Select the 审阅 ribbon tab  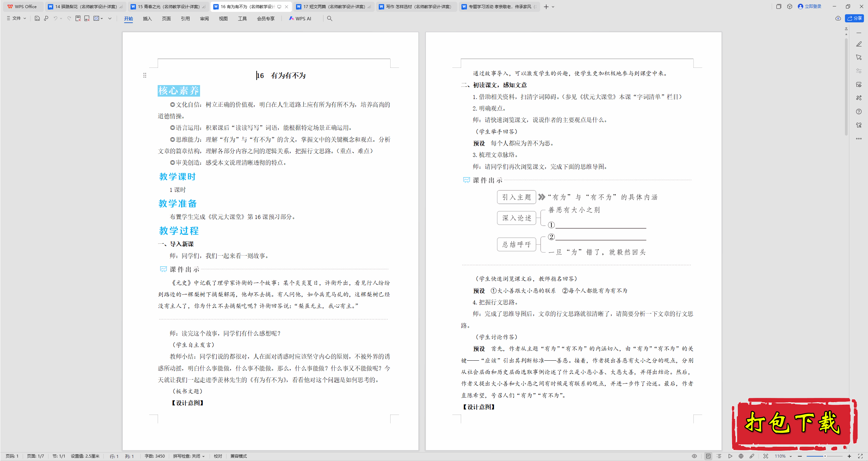coord(204,19)
